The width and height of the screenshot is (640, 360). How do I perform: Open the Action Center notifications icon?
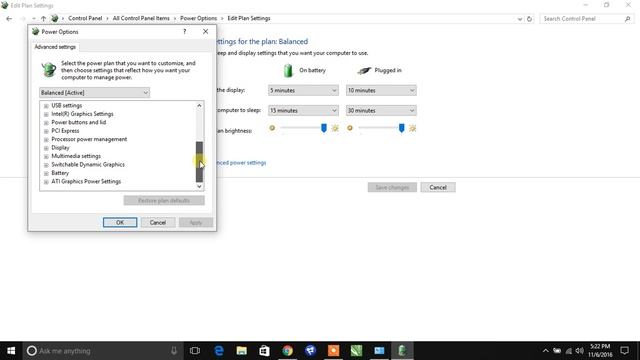pyautogui.click(x=624, y=351)
